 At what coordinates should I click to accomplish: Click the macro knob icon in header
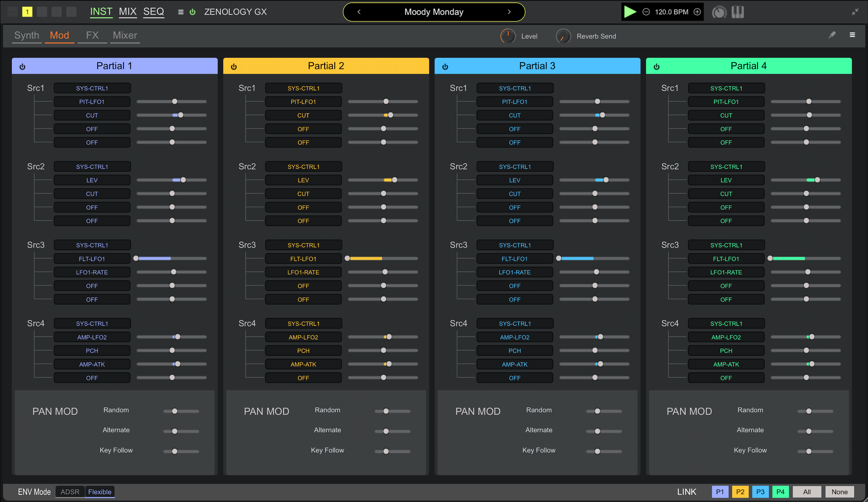click(719, 12)
